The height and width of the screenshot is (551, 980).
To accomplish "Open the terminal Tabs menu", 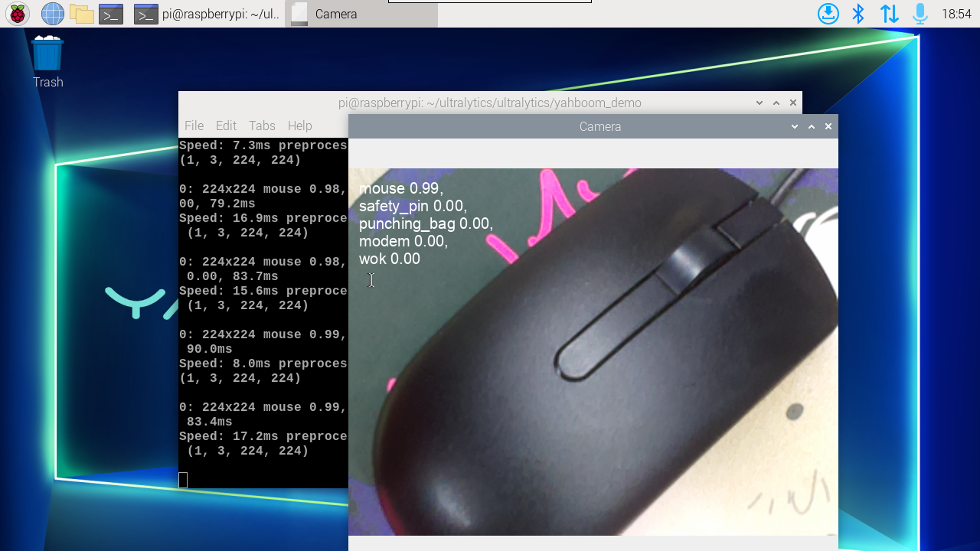I will pos(262,126).
